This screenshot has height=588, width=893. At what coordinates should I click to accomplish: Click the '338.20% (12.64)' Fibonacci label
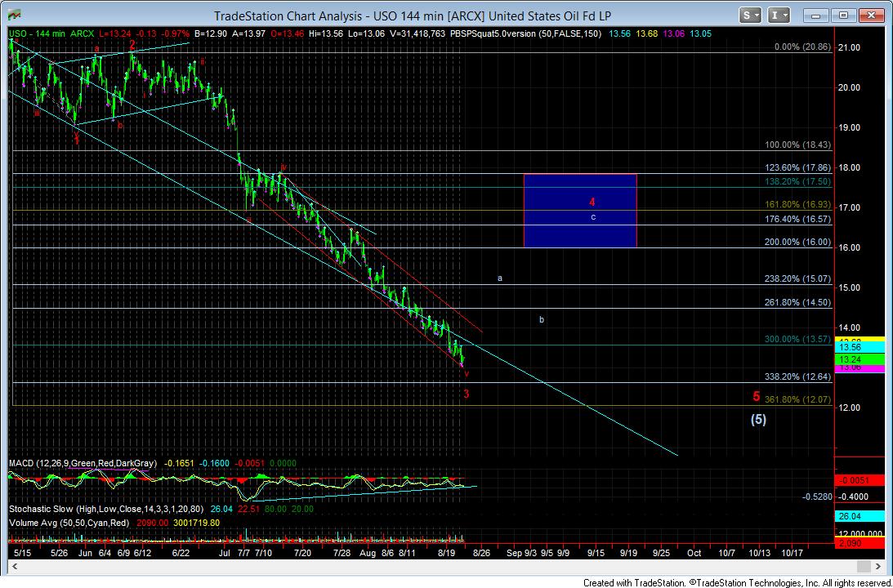coord(798,376)
